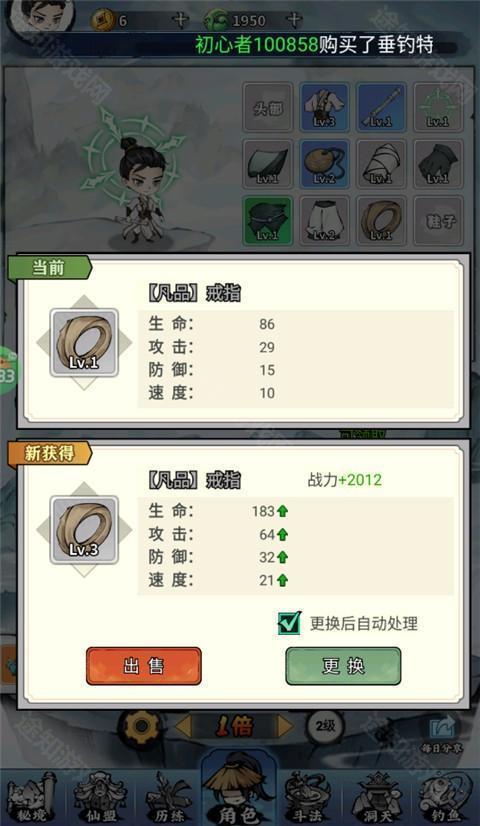Add gold coins with plus icon
This screenshot has width=480, height=826.
(180, 21)
